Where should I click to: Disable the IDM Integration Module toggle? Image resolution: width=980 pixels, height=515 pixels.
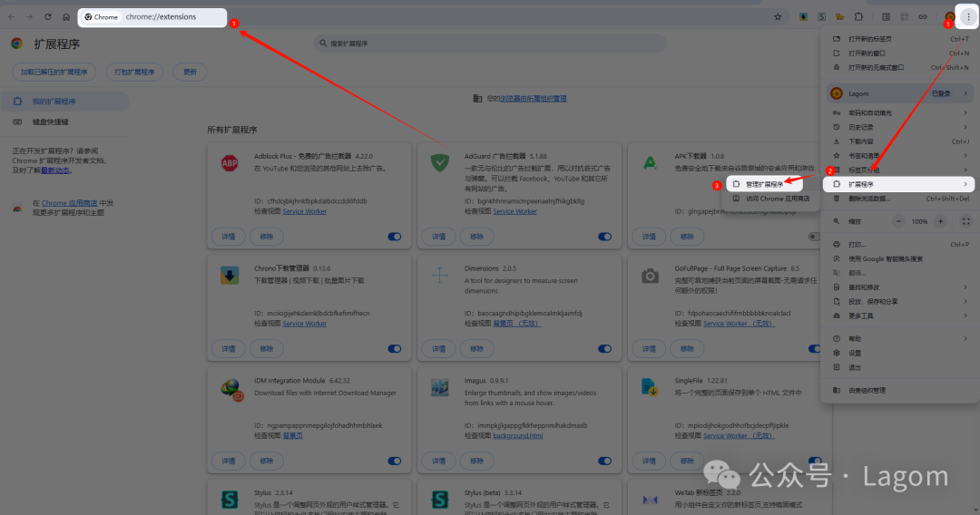(x=395, y=462)
